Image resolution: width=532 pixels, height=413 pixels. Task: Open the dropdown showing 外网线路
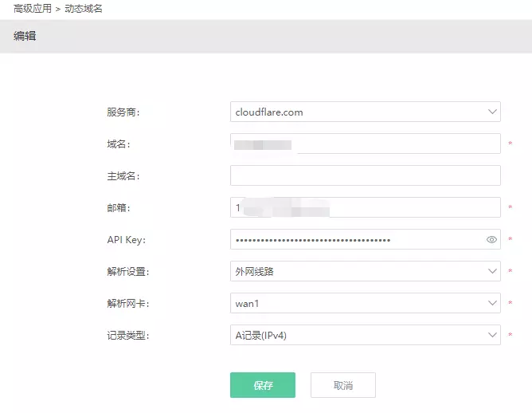(358, 271)
